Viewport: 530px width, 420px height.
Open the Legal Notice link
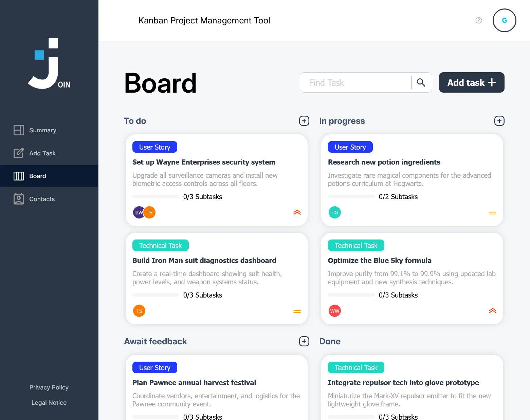(49, 403)
